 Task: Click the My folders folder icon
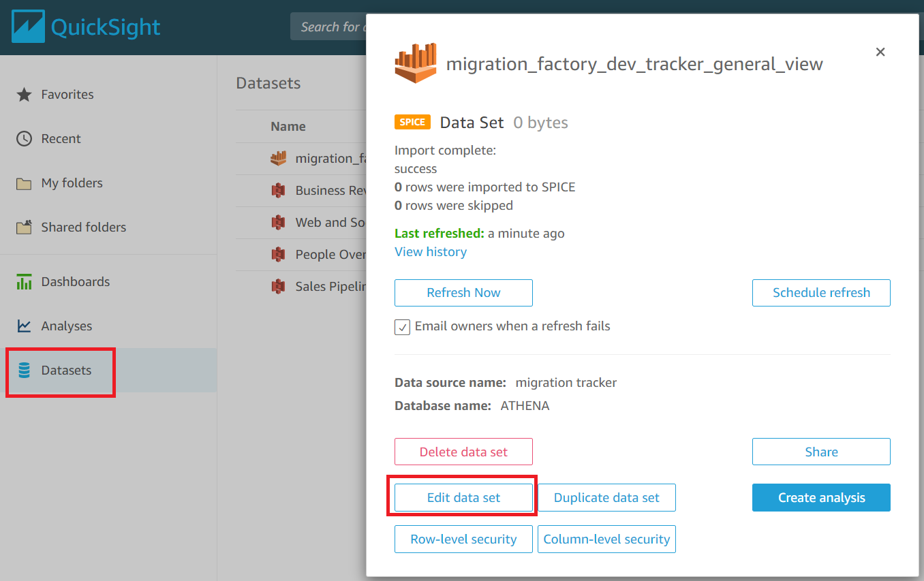coord(25,183)
